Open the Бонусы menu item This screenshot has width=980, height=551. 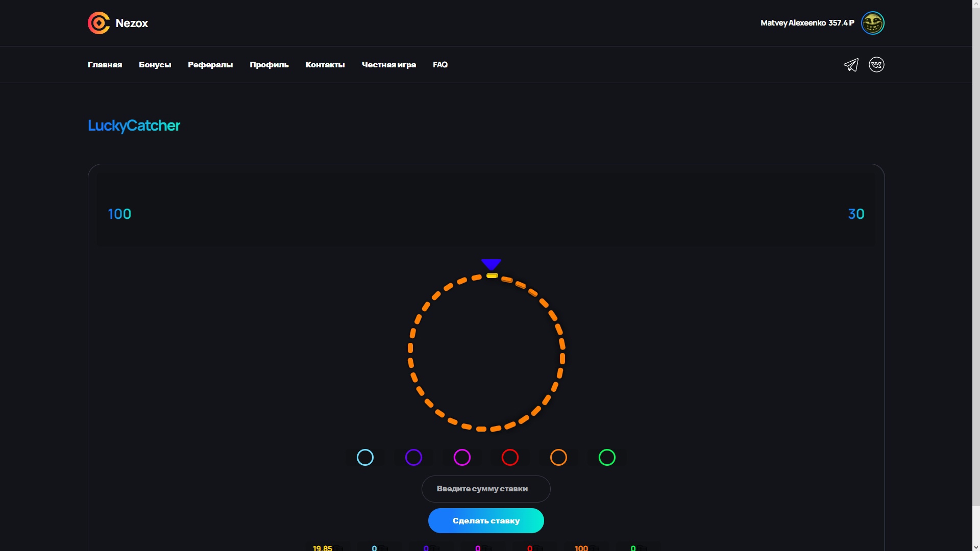click(x=155, y=65)
